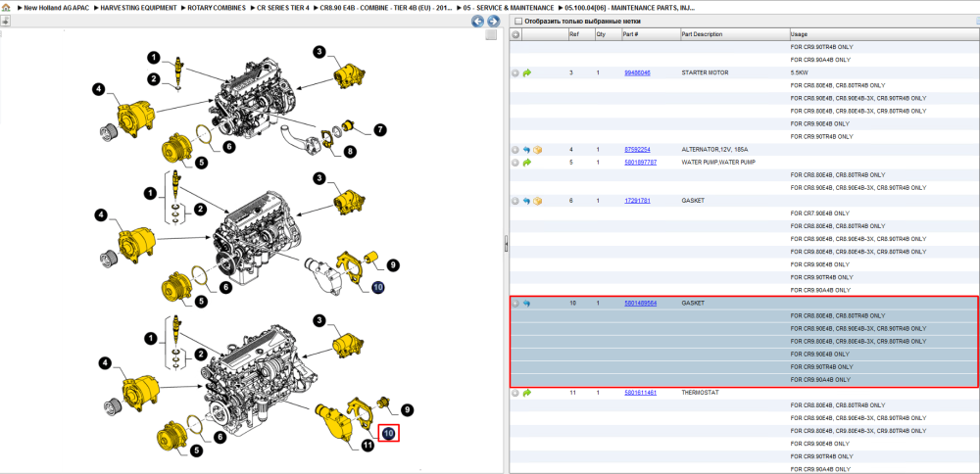The width and height of the screenshot is (980, 474).
Task: Click blue arrow icon on ALTERNATOR row
Action: click(526, 150)
